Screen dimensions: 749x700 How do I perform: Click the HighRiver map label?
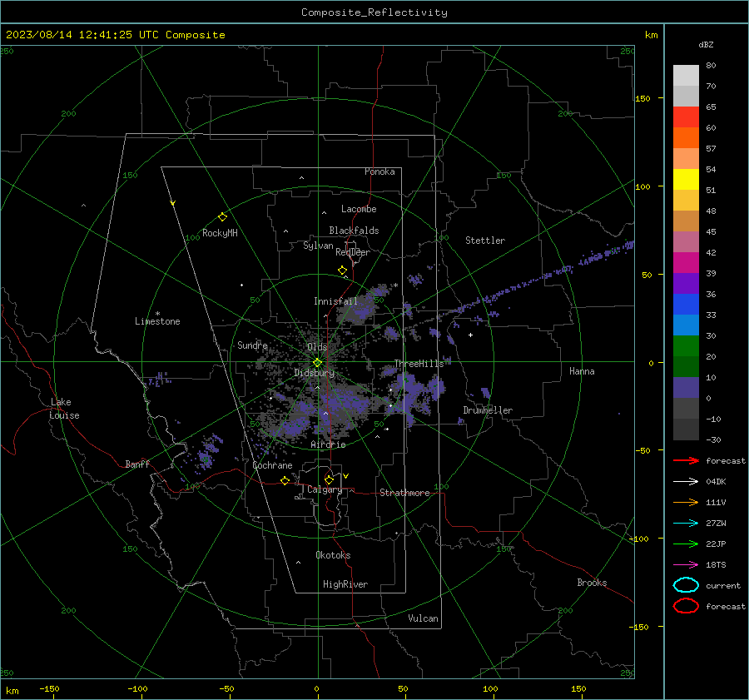click(345, 584)
